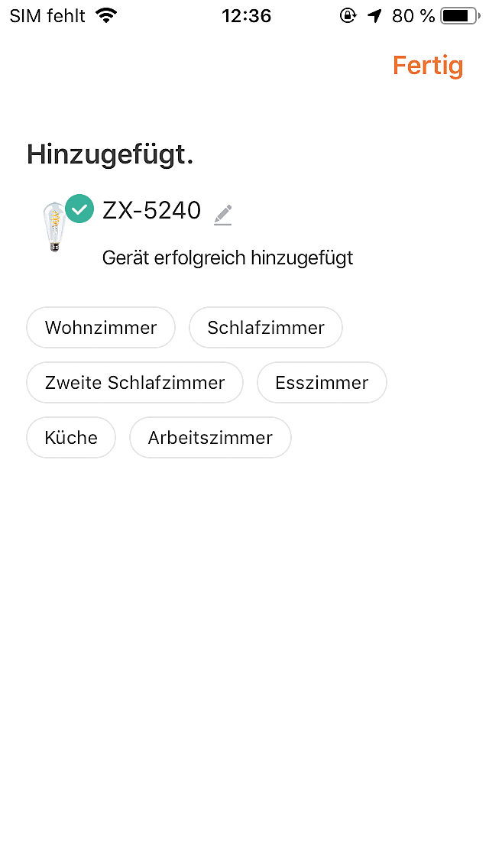Tap the battery icon in status bar
Image resolution: width=489 pixels, height=868 pixels.
click(458, 15)
